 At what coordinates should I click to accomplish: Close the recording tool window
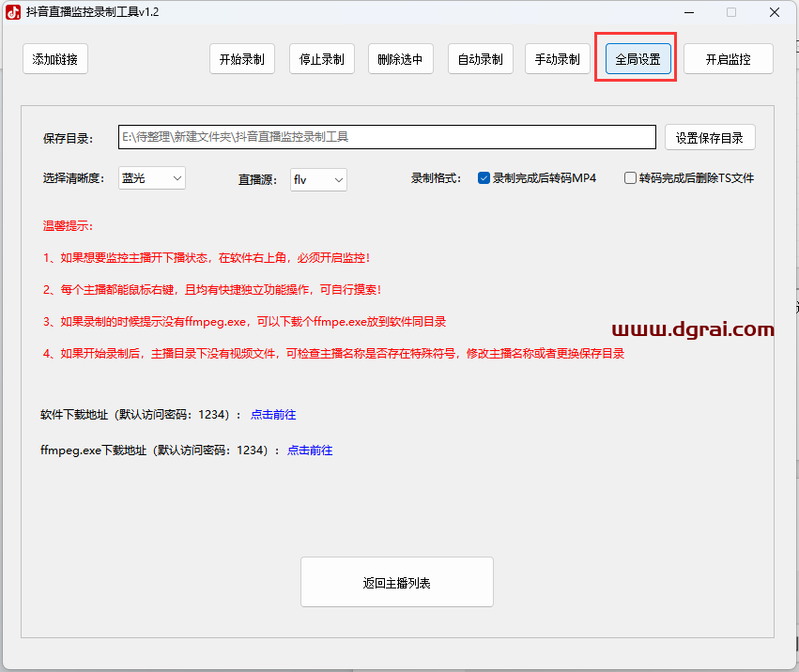pos(775,12)
